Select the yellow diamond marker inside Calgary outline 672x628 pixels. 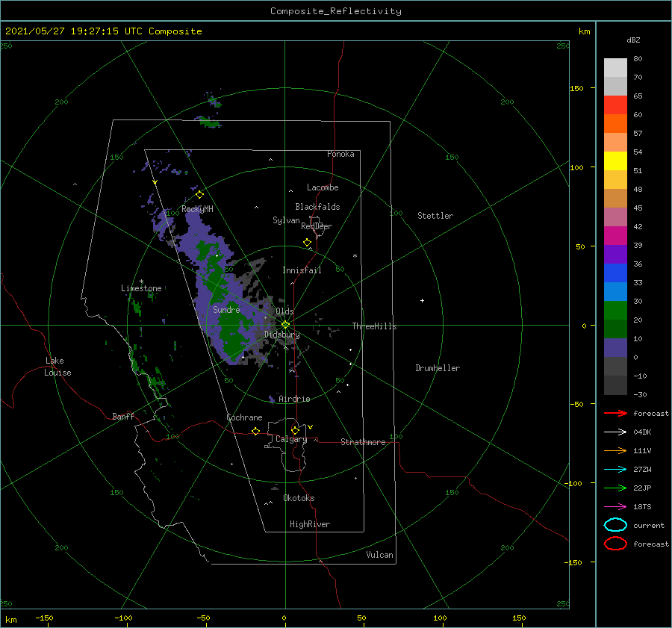pyautogui.click(x=295, y=430)
